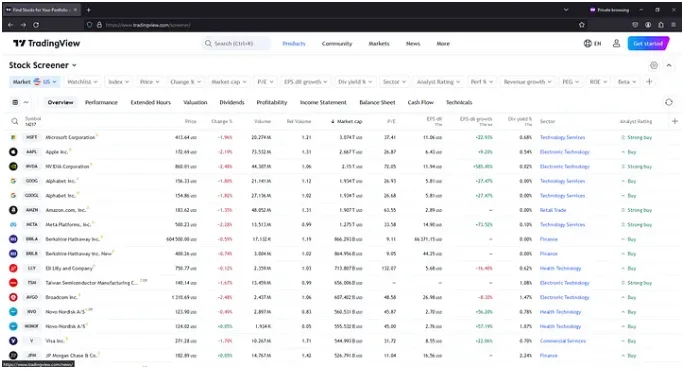Reload the page with the refresh icon
The width and height of the screenshot is (684, 378).
(x=36, y=25)
